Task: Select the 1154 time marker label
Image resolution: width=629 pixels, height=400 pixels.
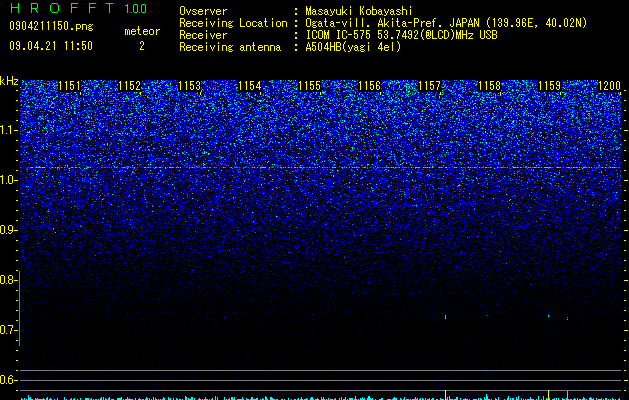Action: (250, 86)
